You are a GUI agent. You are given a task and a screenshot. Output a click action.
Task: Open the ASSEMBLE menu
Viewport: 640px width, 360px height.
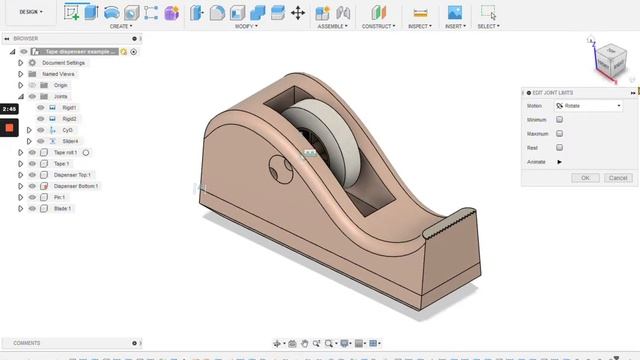[x=332, y=26]
